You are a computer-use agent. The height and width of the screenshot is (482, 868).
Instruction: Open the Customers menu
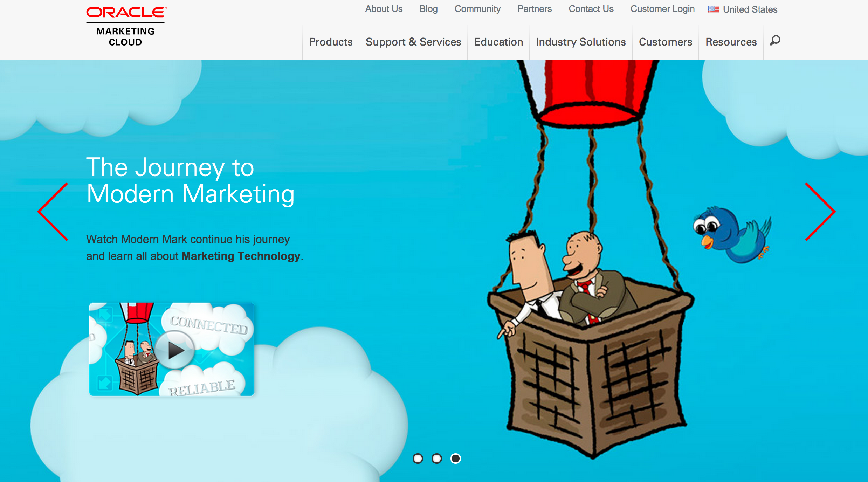(x=666, y=42)
